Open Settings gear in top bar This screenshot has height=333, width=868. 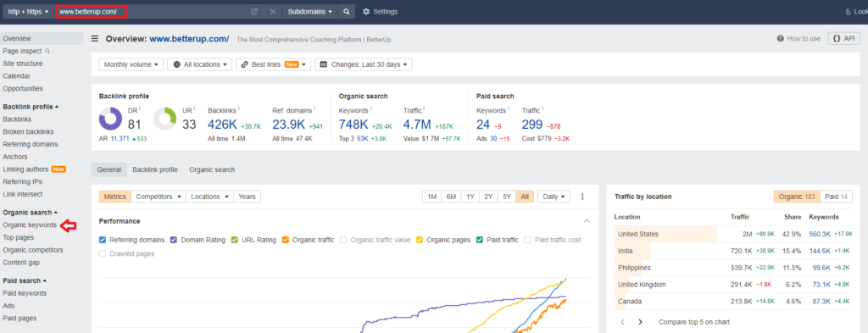point(381,12)
